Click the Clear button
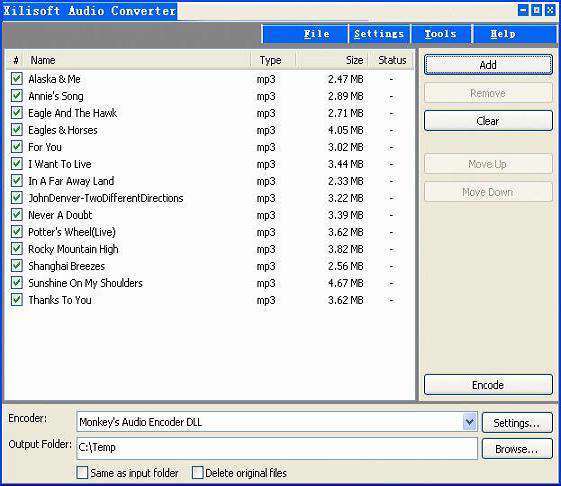 tap(488, 121)
